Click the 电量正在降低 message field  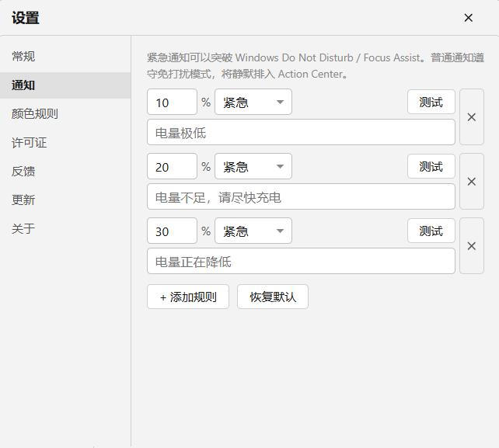click(301, 261)
